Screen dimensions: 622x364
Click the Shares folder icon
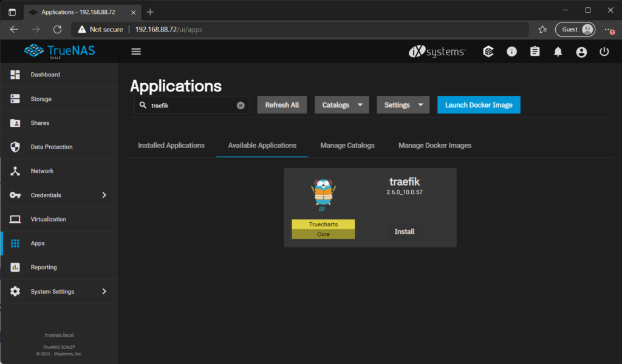tap(15, 123)
